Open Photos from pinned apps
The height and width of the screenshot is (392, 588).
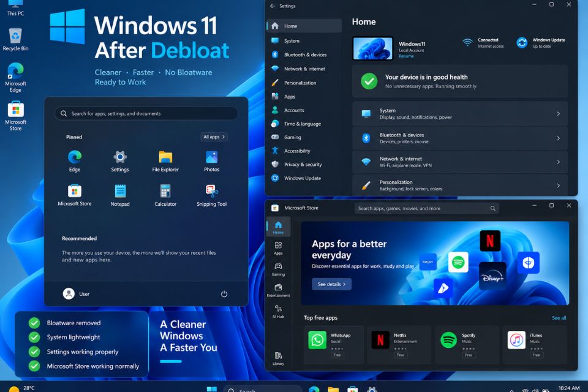[x=211, y=161]
